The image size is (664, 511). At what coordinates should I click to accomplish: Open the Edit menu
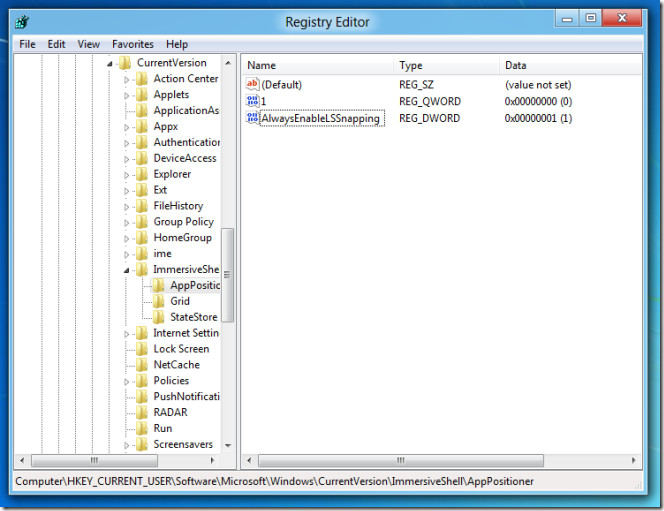click(56, 44)
